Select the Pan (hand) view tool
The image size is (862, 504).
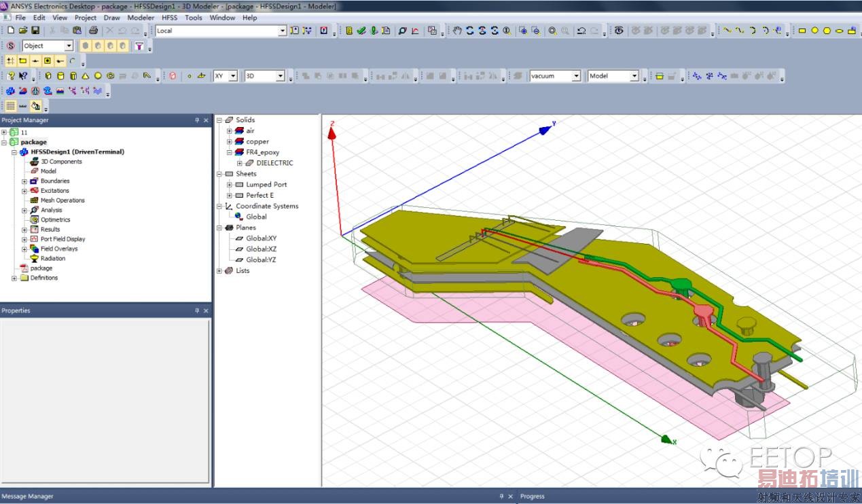pyautogui.click(x=457, y=31)
